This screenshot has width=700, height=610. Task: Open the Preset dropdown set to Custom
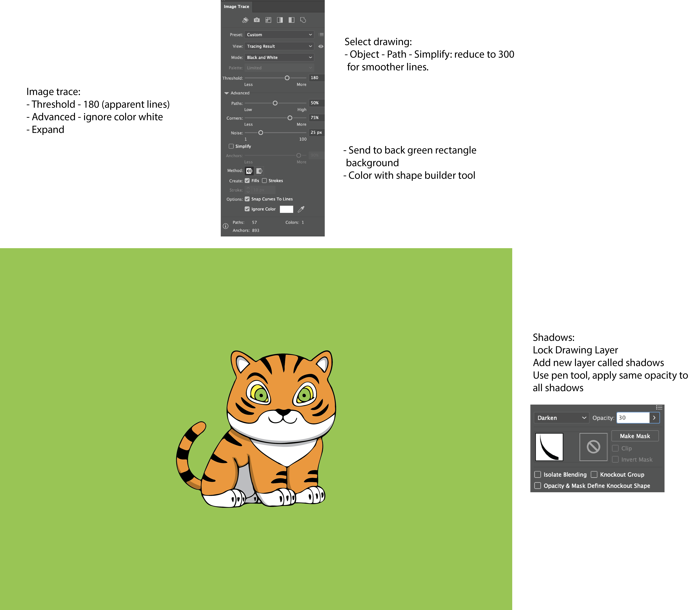(x=279, y=35)
